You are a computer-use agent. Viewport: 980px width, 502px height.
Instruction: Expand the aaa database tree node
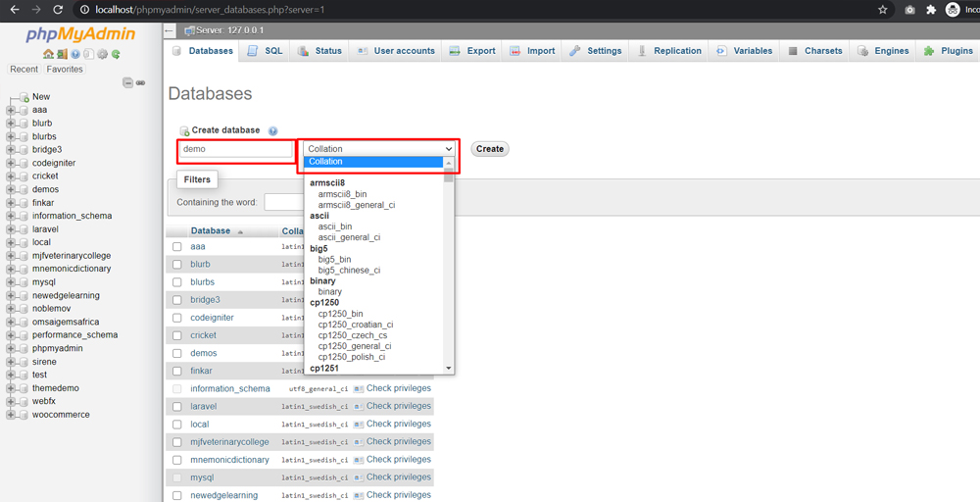click(x=10, y=110)
